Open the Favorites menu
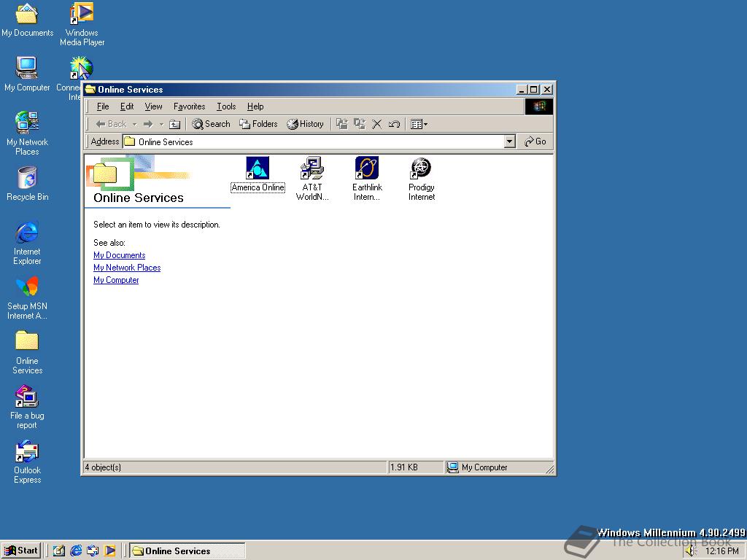Image resolution: width=747 pixels, height=560 pixels. (189, 106)
